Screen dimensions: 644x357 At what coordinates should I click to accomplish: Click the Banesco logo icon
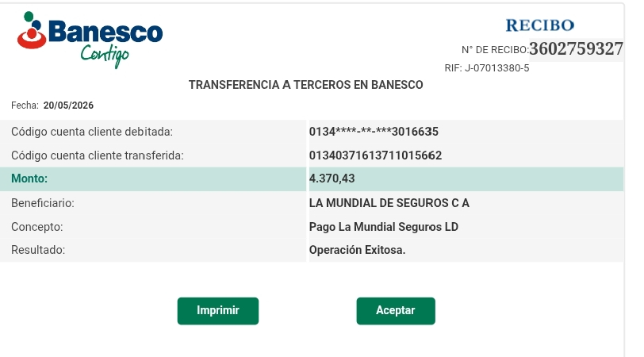(x=32, y=30)
